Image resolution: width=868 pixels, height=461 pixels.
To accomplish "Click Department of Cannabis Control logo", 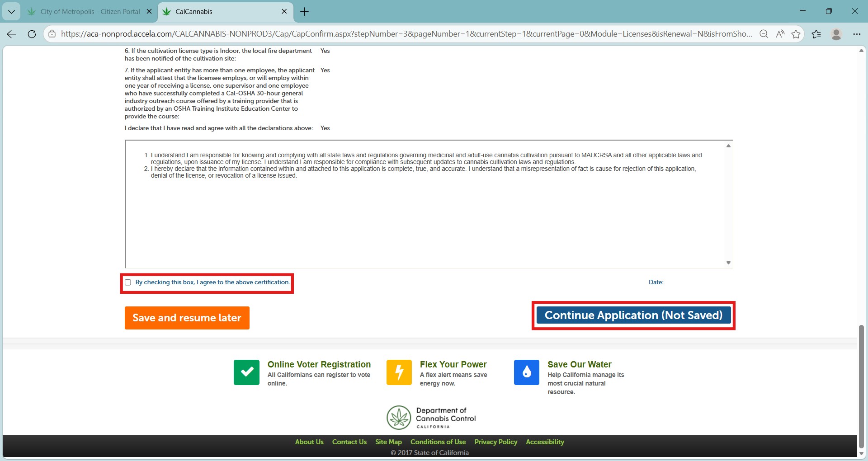I will click(431, 418).
